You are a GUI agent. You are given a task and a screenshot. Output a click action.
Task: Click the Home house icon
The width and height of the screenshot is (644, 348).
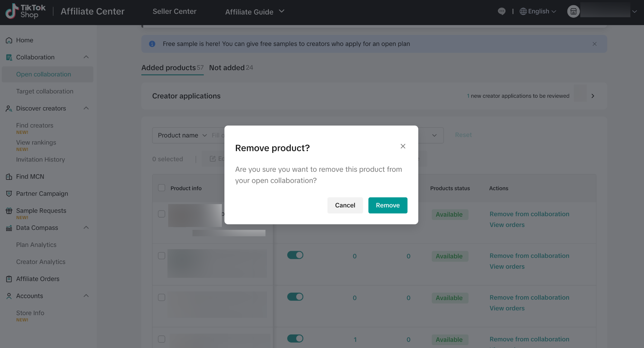pyautogui.click(x=9, y=40)
